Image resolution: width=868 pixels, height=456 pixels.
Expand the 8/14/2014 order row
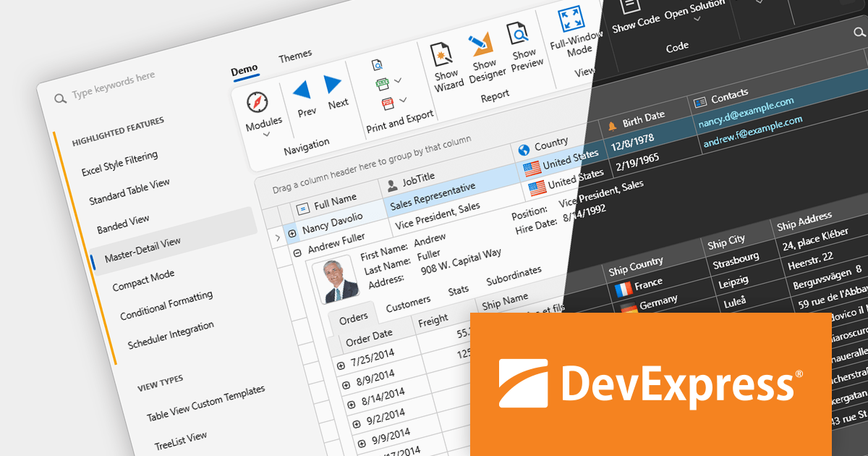[x=351, y=405]
